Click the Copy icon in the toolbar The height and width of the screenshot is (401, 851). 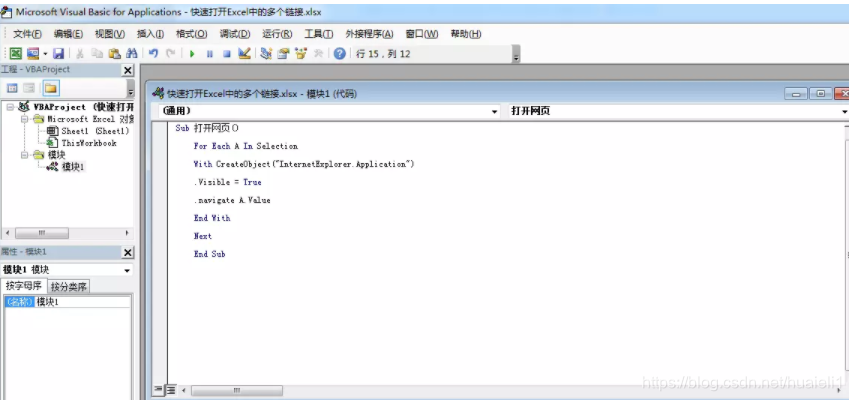(x=97, y=53)
